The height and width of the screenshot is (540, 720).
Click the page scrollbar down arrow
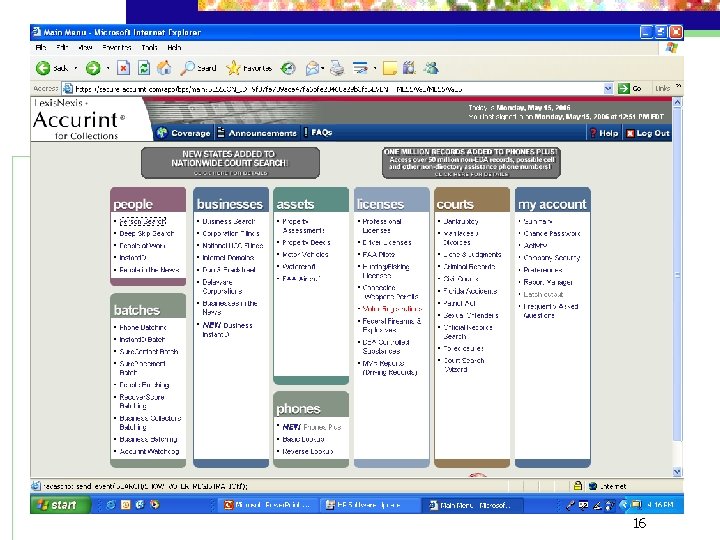pyautogui.click(x=677, y=472)
